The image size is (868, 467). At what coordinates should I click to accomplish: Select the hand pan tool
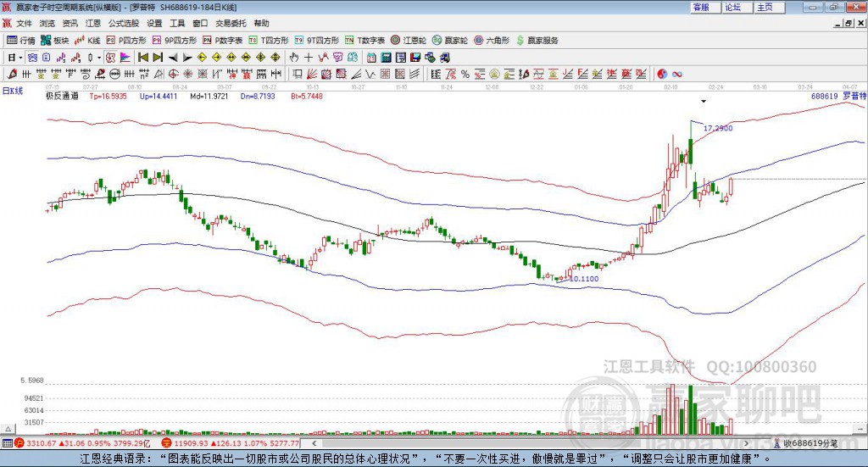click(294, 58)
